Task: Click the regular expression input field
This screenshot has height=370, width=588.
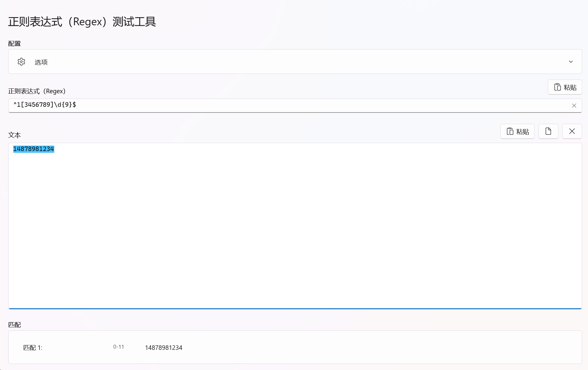Action: [295, 105]
